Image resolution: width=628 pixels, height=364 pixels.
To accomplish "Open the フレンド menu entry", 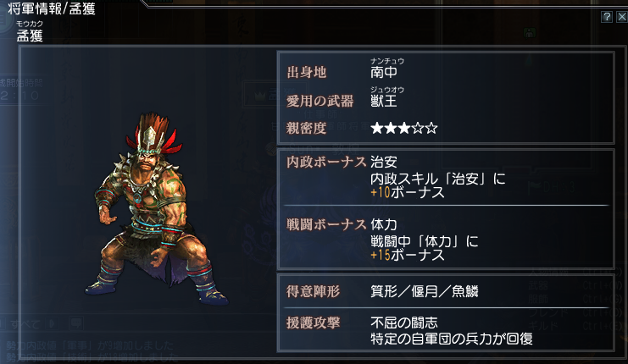I will click(548, 312).
